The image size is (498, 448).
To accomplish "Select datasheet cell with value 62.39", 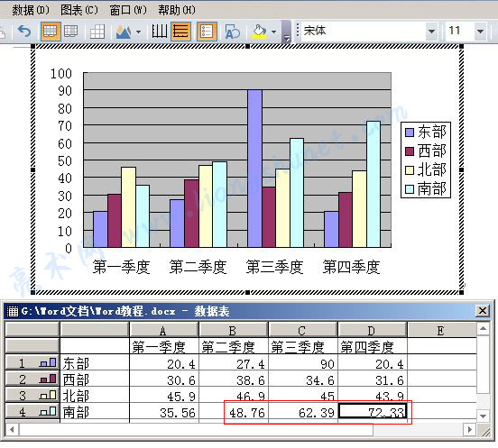I will (x=303, y=412).
